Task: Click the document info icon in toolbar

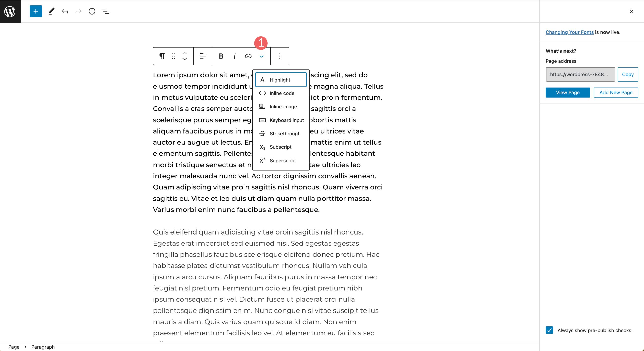Action: tap(92, 11)
